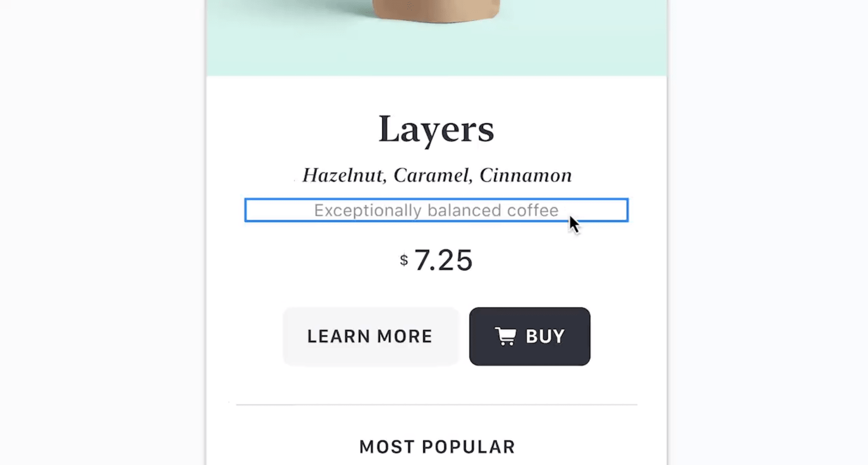Viewport: 868px width, 465px height.
Task: Click empty gray canvas right of card
Action: click(x=768, y=232)
